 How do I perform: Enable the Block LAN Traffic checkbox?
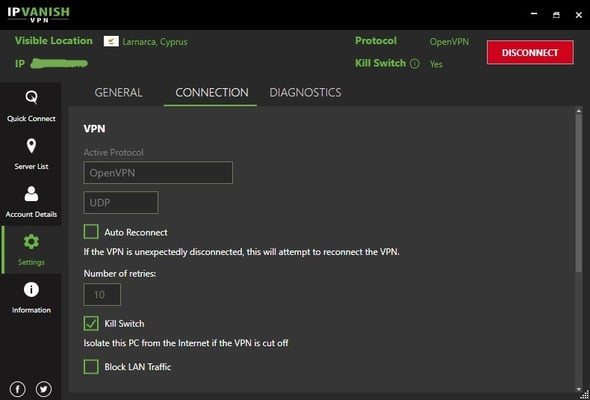tap(91, 367)
